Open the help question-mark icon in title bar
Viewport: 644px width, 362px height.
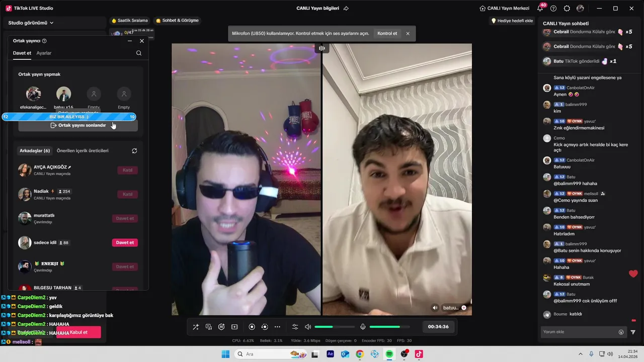pos(553,8)
